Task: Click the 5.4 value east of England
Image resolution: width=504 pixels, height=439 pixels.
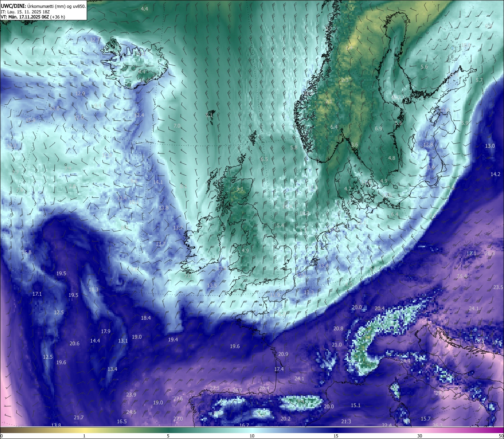Action: tap(280, 225)
